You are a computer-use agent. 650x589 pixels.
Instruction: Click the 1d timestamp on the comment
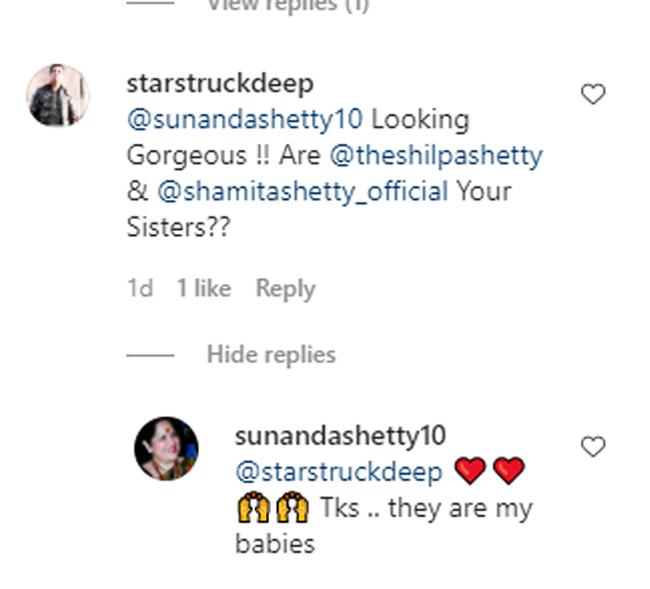click(x=140, y=289)
